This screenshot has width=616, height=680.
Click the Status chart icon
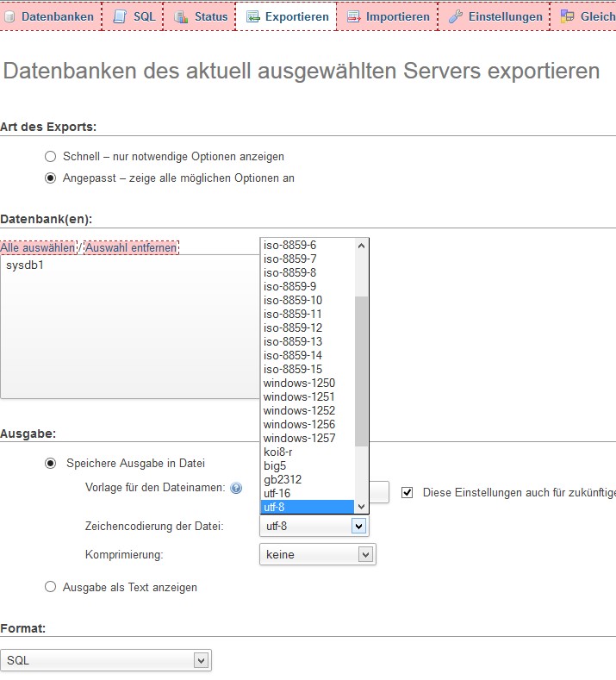(x=181, y=17)
